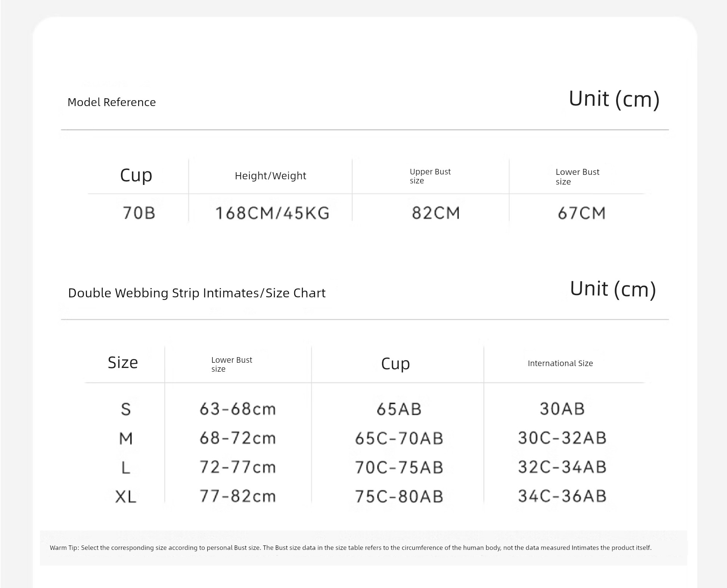
Task: Click the '65AB' cup cell
Action: click(399, 409)
